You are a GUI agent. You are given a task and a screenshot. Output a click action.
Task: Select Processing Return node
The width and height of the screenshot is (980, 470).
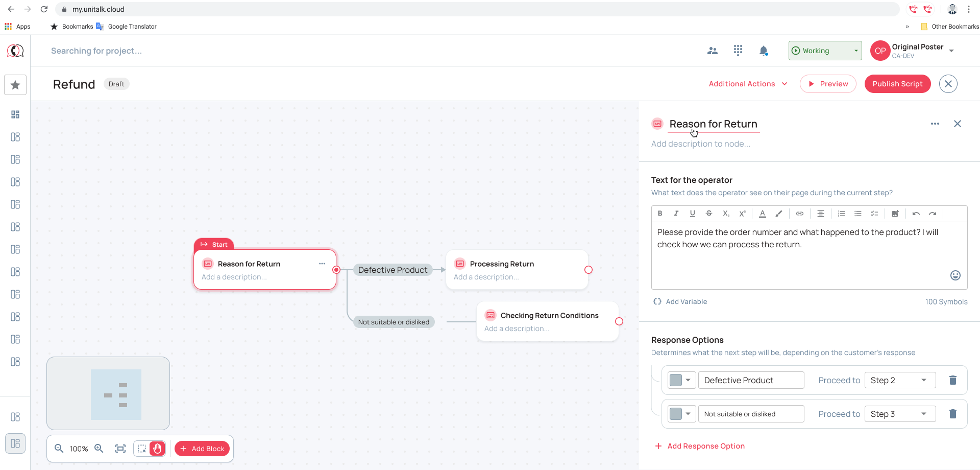point(517,270)
